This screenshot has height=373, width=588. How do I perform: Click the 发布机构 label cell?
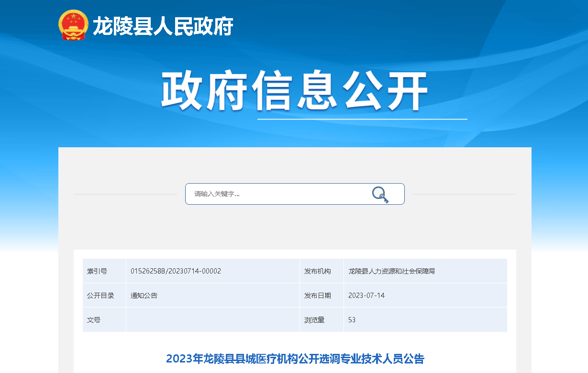pyautogui.click(x=322, y=271)
